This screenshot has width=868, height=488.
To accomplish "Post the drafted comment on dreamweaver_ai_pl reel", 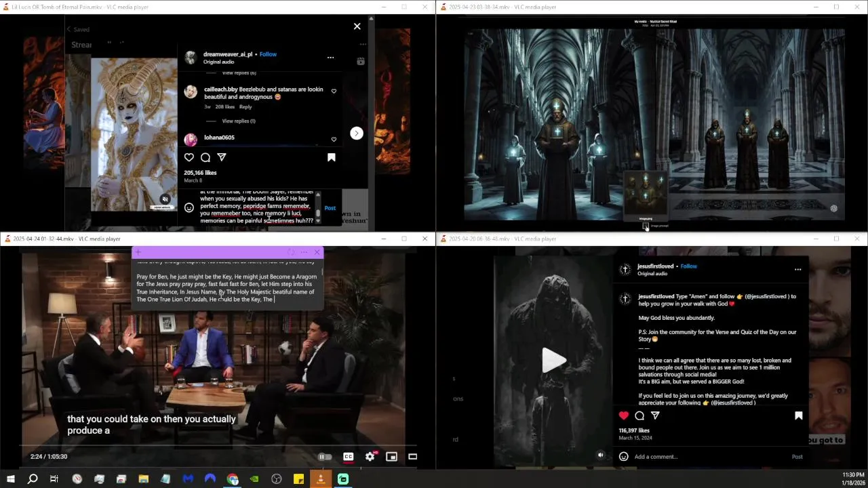I will (x=330, y=208).
